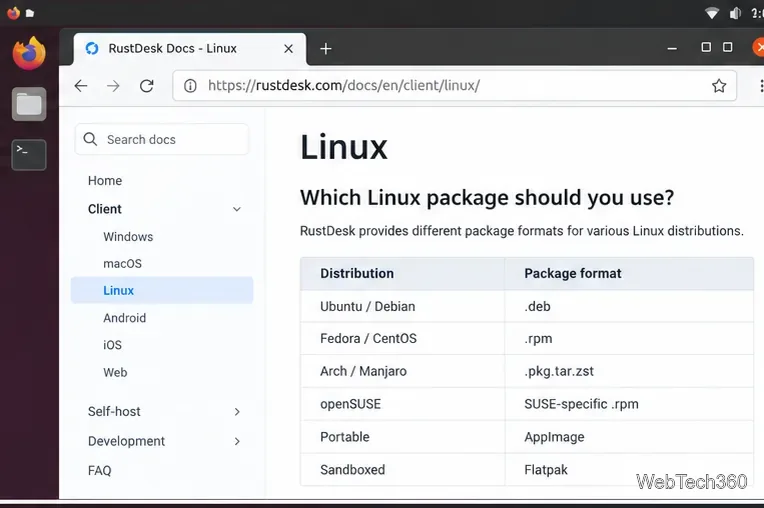
Task: Open Firefox from the dock
Action: click(x=29, y=53)
